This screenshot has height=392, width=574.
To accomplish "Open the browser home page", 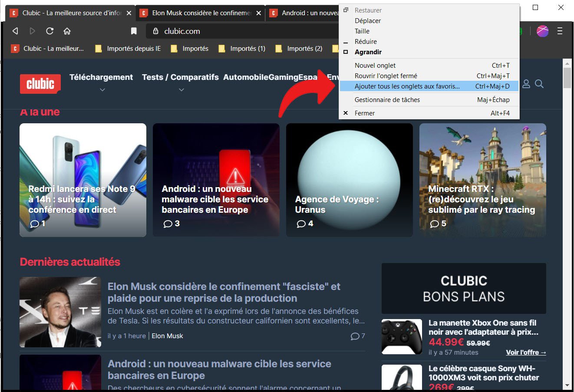I will click(67, 31).
